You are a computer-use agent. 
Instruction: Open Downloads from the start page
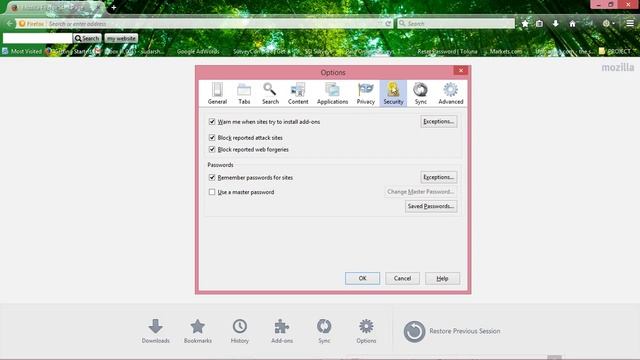156,331
